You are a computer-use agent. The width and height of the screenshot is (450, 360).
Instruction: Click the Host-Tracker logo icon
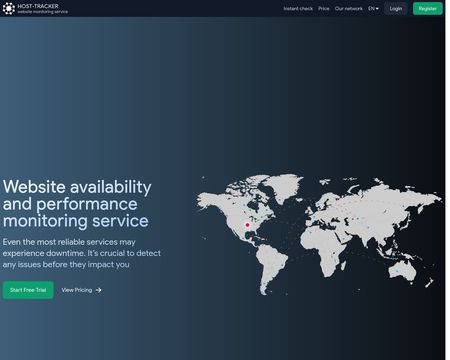(x=9, y=8)
